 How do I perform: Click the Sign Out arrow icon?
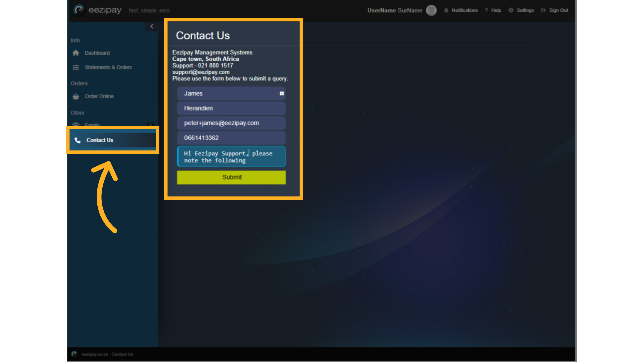(543, 10)
